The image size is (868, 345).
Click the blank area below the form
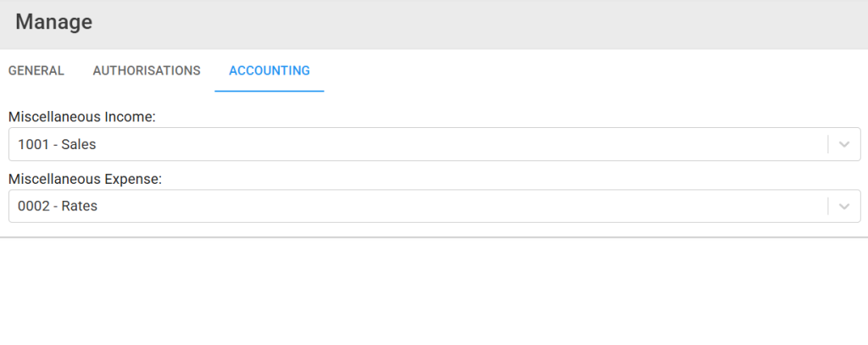click(434, 292)
